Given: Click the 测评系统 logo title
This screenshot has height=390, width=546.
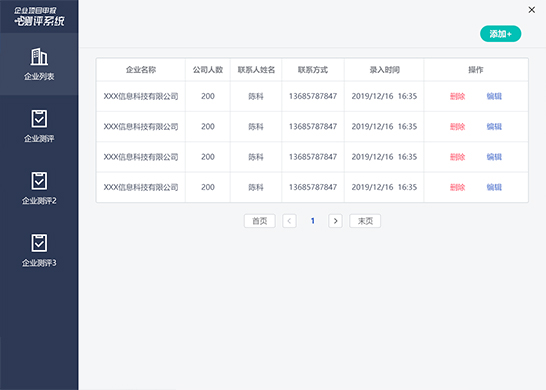Looking at the screenshot, I should [x=39, y=21].
